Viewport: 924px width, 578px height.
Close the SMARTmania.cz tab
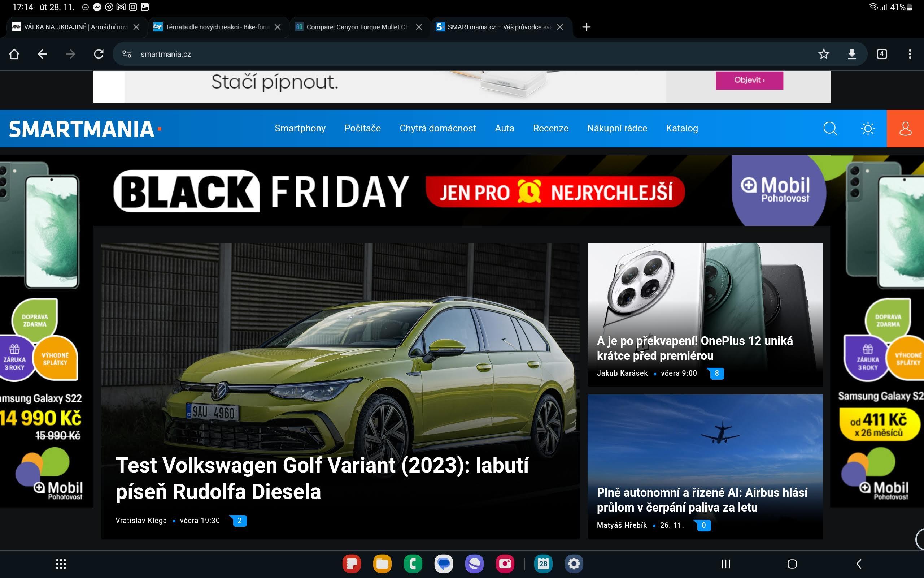560,27
